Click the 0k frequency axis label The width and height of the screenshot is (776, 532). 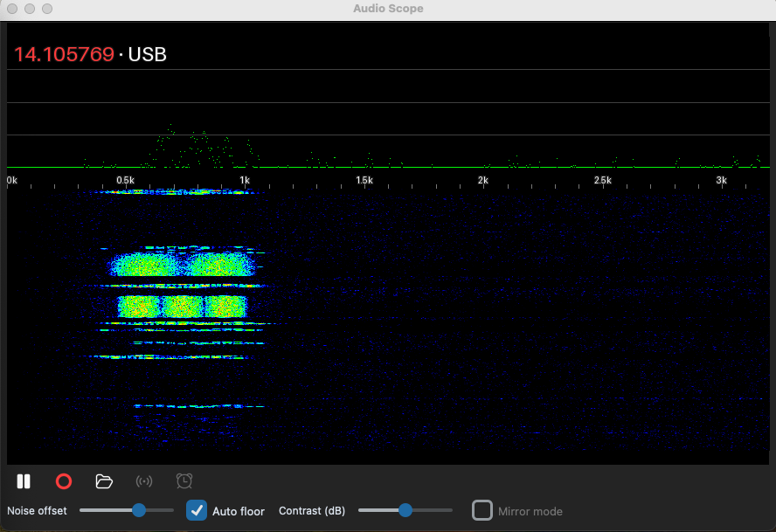[x=12, y=180]
